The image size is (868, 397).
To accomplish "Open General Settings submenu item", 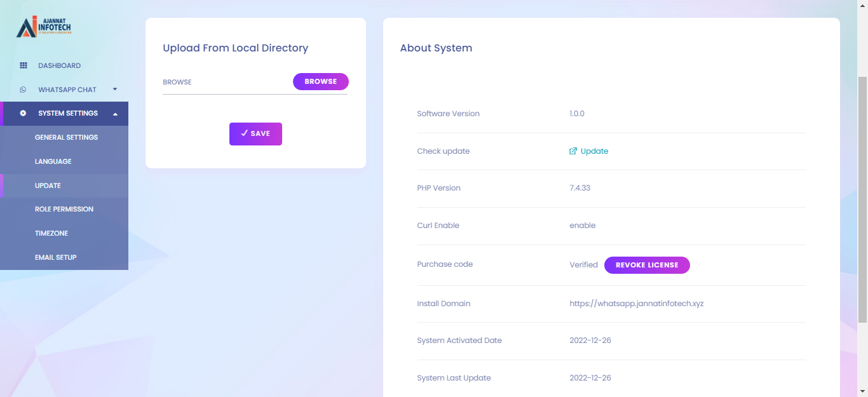I will (66, 137).
